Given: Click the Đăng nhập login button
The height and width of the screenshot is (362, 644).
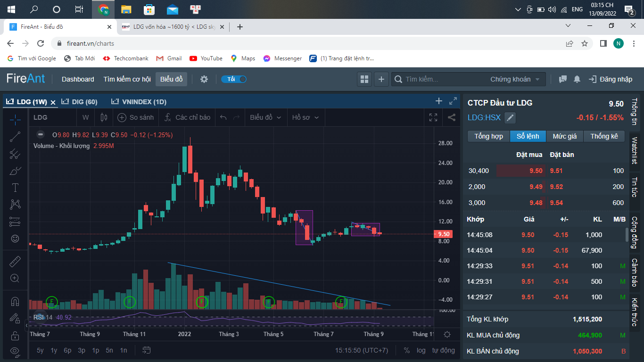Looking at the screenshot, I should click(x=611, y=79).
